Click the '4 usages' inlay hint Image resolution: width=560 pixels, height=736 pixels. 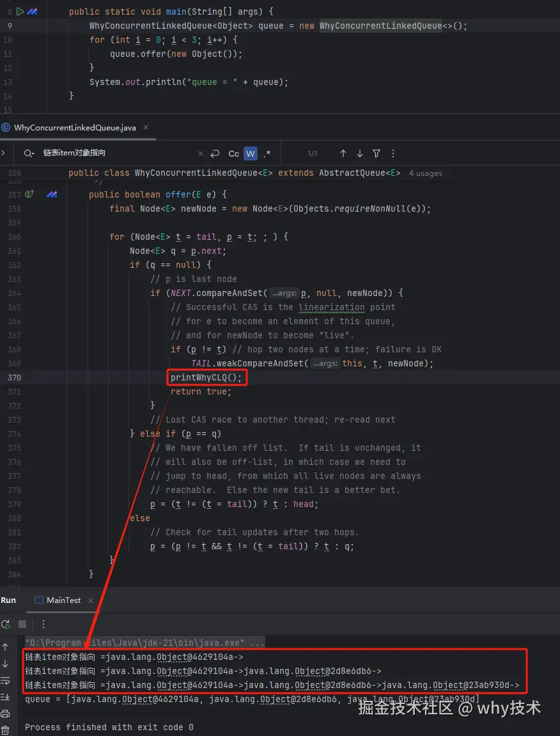(x=425, y=173)
